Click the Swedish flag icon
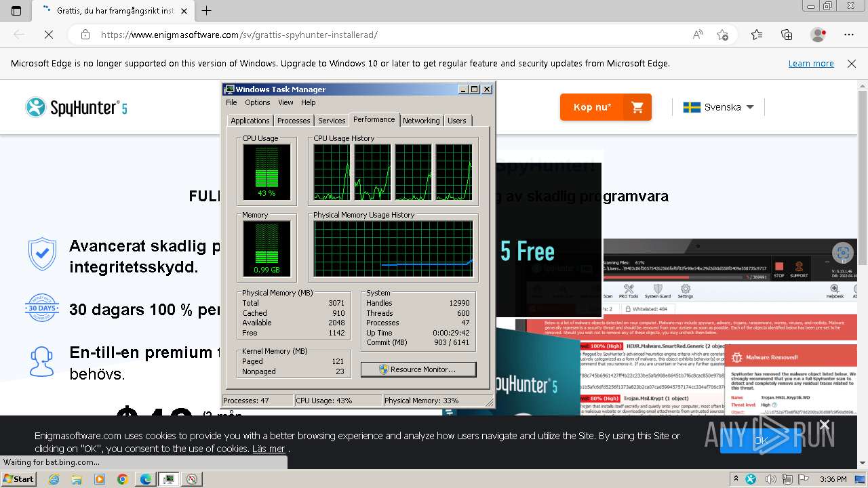This screenshot has width=868, height=488. [692, 107]
